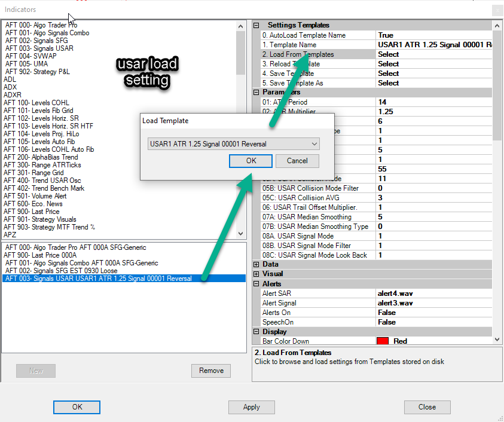The width and height of the screenshot is (504, 422).
Task: Collapse the Display section
Action: pos(257,332)
